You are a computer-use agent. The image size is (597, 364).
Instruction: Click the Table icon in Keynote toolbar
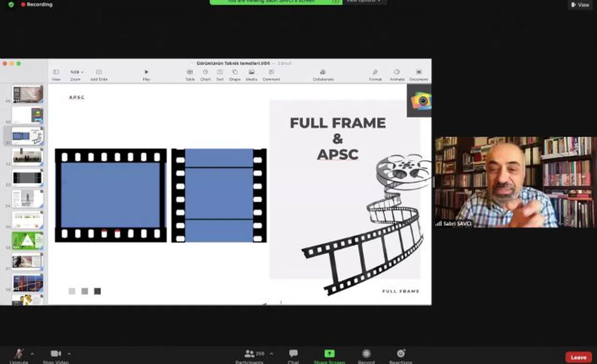190,73
